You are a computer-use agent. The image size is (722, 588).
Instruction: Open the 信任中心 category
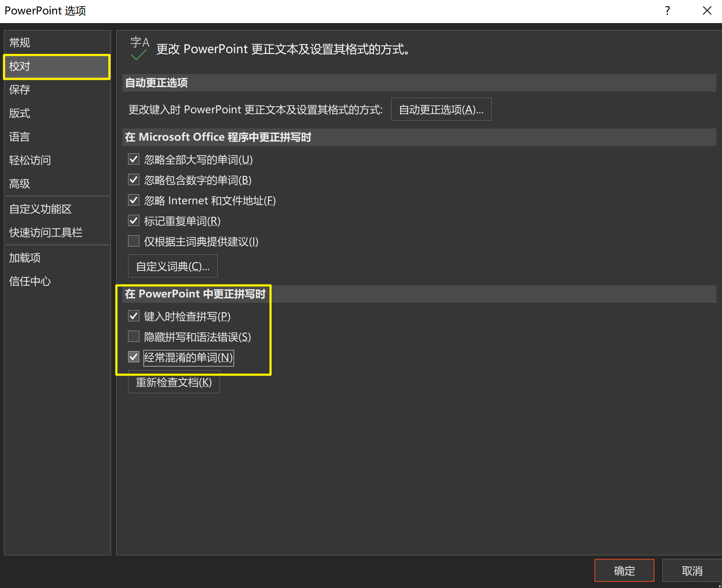(x=57, y=281)
